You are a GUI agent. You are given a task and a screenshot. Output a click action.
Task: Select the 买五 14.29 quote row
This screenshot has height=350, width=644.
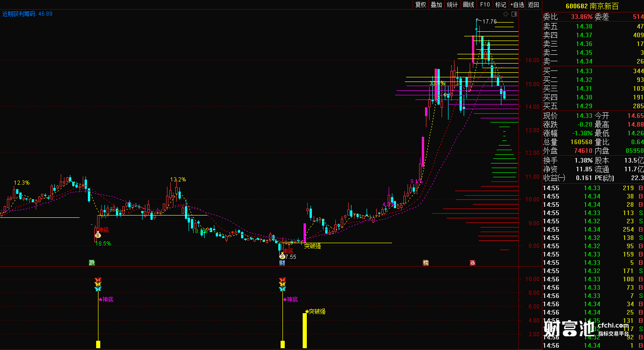tap(593, 106)
